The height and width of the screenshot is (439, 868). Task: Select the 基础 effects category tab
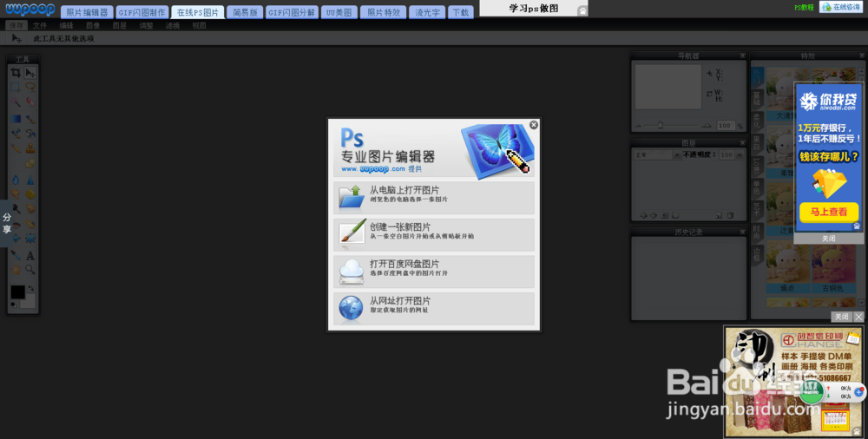pyautogui.click(x=757, y=98)
